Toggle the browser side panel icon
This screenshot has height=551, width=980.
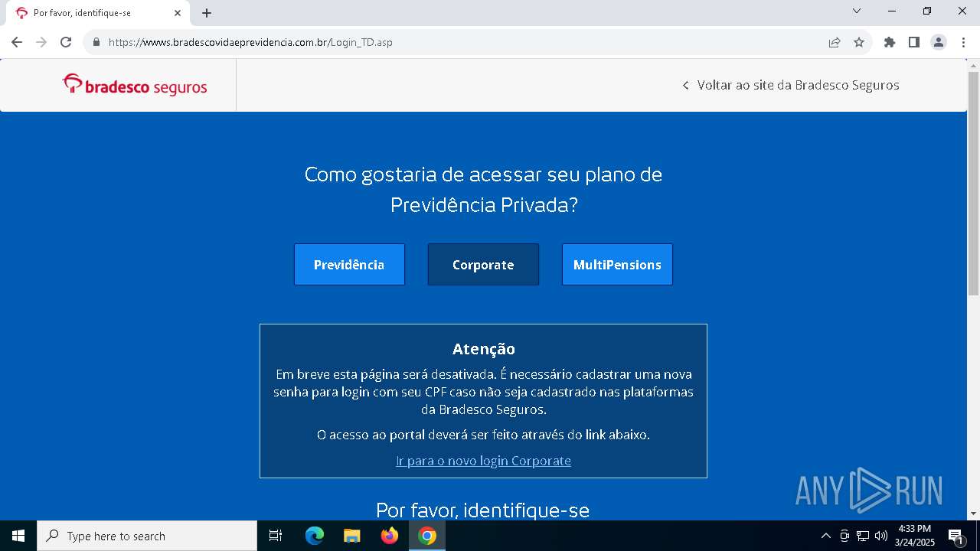pos(914,42)
